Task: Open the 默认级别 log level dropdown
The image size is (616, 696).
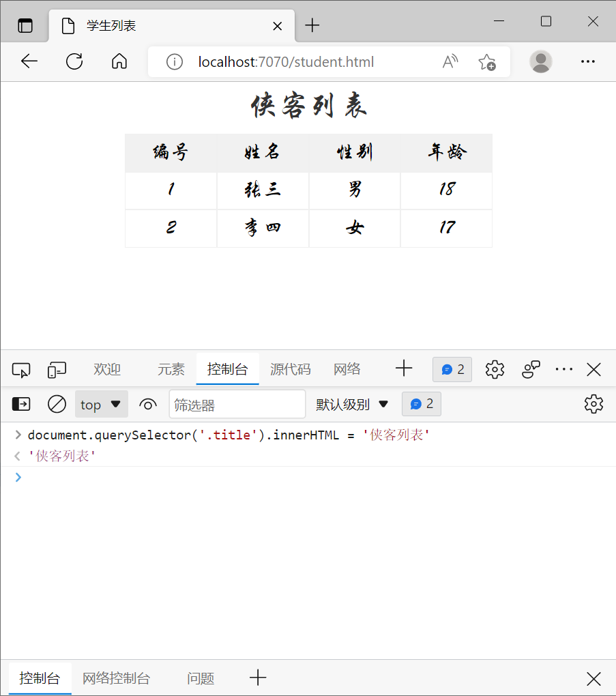Action: coord(352,404)
